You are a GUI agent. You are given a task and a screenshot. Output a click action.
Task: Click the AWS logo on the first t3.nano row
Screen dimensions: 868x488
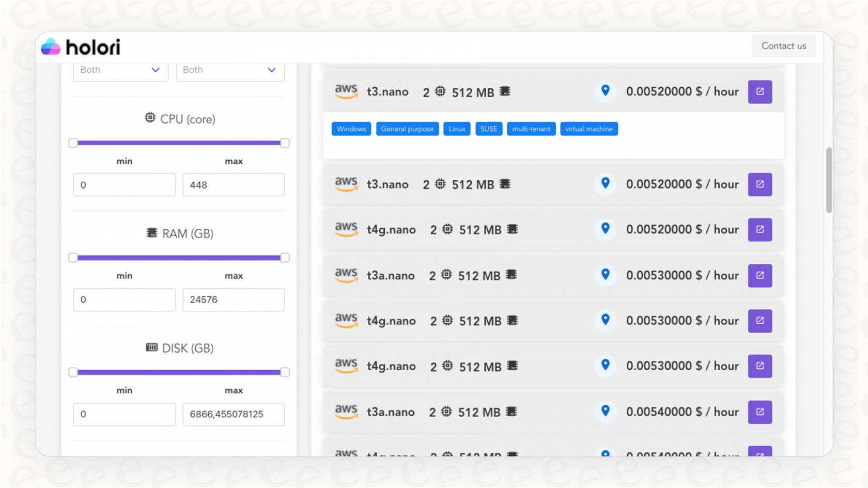point(346,91)
